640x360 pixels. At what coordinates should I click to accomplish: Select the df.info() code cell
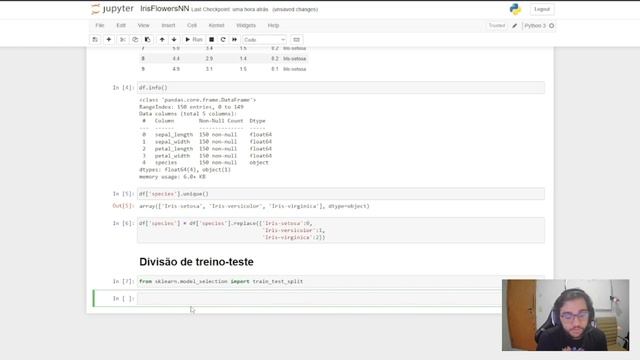pyautogui.click(x=341, y=88)
